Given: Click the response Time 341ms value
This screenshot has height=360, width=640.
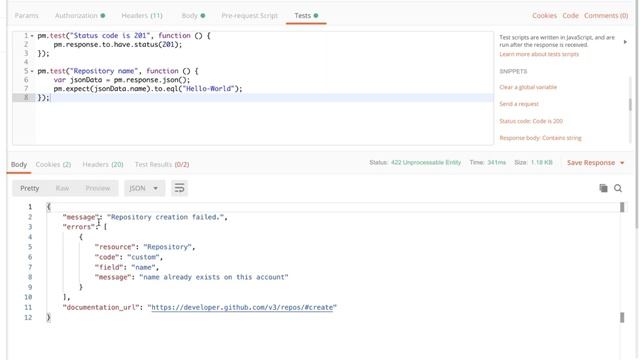Looking at the screenshot, I should click(496, 162).
